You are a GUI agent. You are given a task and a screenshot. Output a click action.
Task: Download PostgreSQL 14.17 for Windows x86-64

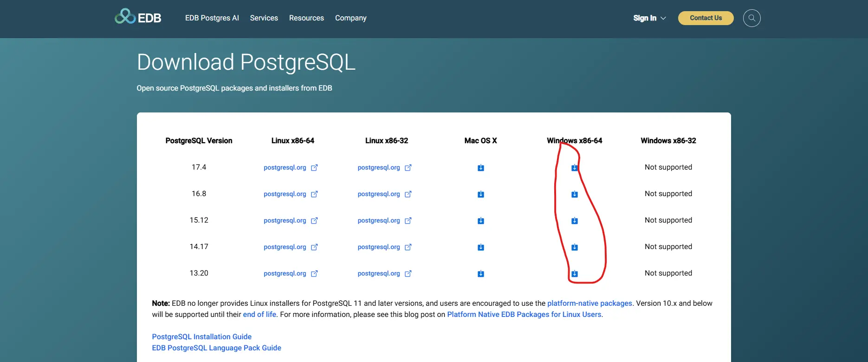574,247
